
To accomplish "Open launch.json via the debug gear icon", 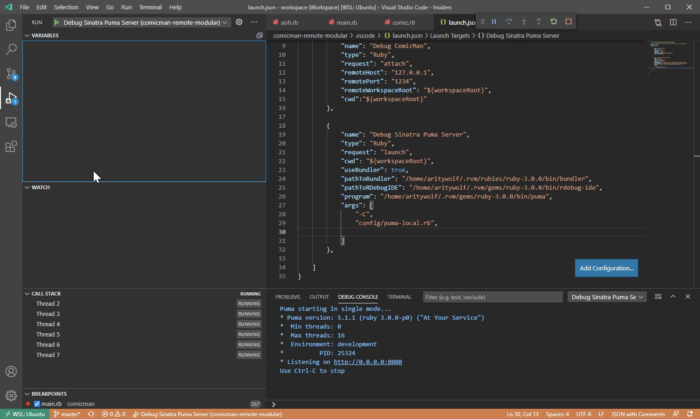I will (x=239, y=22).
